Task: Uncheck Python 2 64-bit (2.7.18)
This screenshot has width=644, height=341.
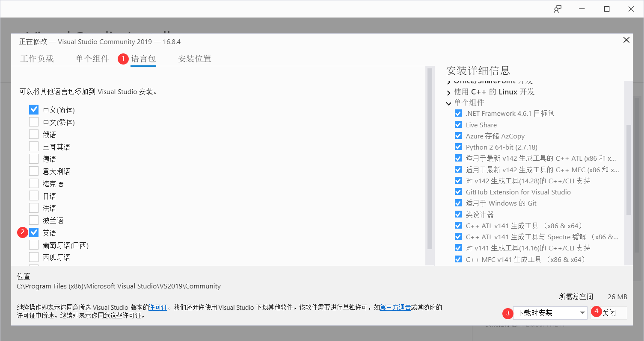Action: tap(458, 147)
